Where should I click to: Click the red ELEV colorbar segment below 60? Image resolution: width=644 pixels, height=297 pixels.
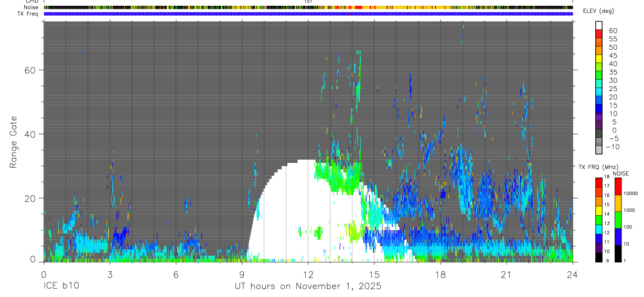(x=599, y=34)
